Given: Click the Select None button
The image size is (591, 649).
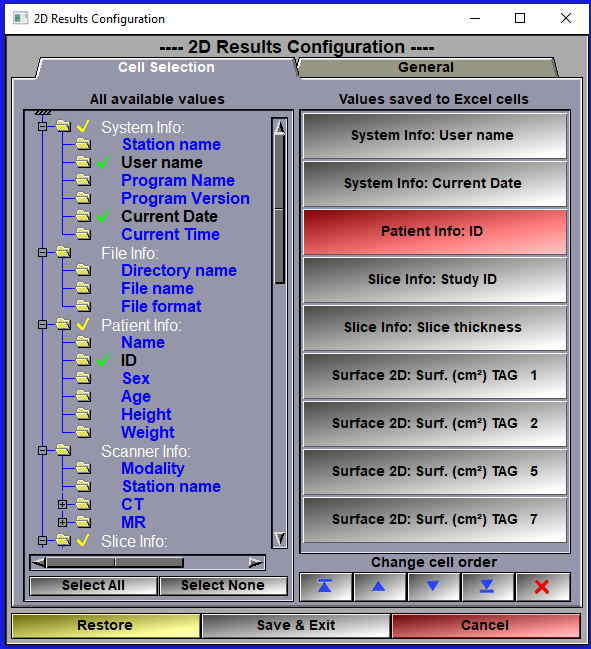Looking at the screenshot, I should [223, 585].
